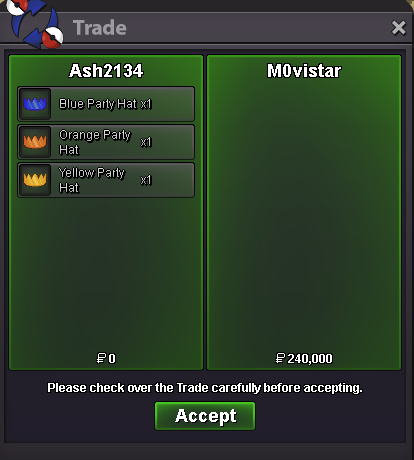This screenshot has height=460, width=414.
Task: Click the M0vistar player name header
Action: (x=304, y=71)
